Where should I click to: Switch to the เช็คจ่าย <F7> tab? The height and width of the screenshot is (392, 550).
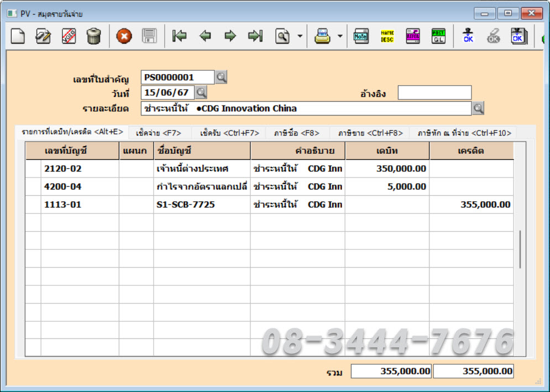click(159, 133)
